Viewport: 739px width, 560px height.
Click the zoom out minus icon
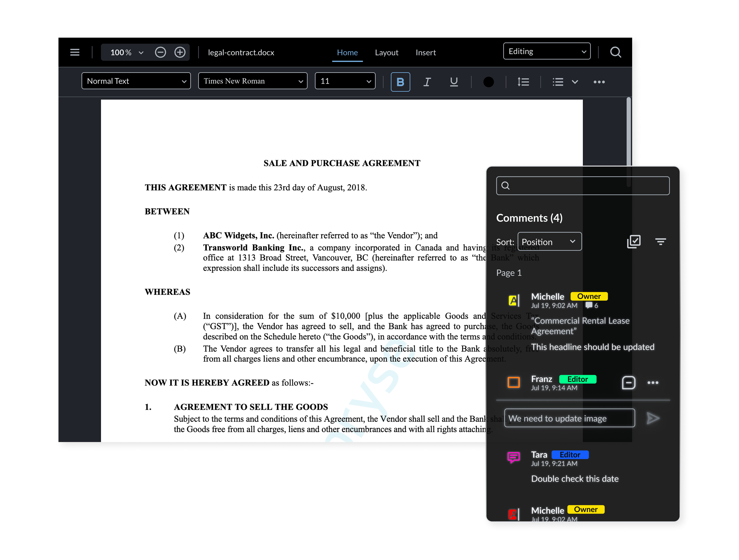[160, 52]
